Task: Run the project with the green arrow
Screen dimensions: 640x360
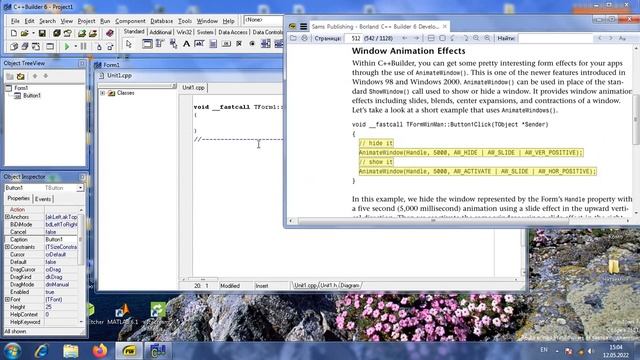Action: (x=67, y=46)
